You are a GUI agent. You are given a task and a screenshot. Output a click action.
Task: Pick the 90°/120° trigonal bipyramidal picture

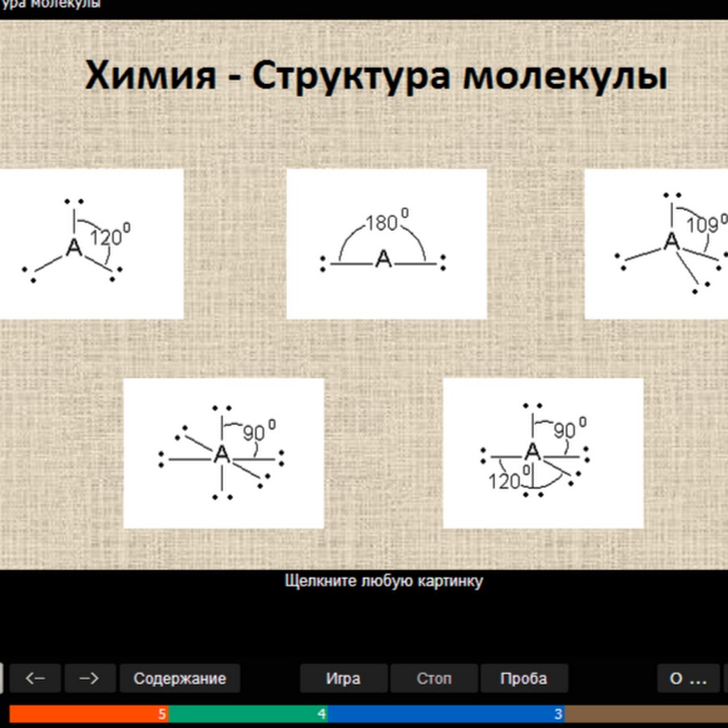[x=543, y=453]
